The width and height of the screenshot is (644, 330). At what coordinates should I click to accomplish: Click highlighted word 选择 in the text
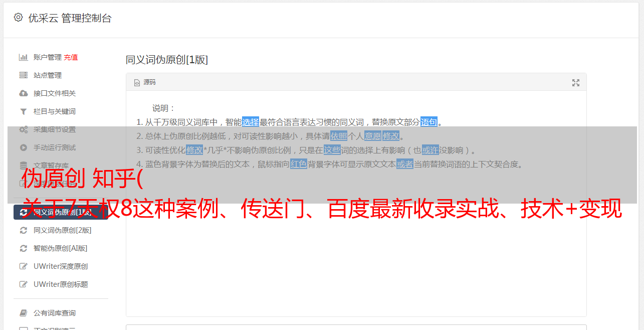[251, 122]
